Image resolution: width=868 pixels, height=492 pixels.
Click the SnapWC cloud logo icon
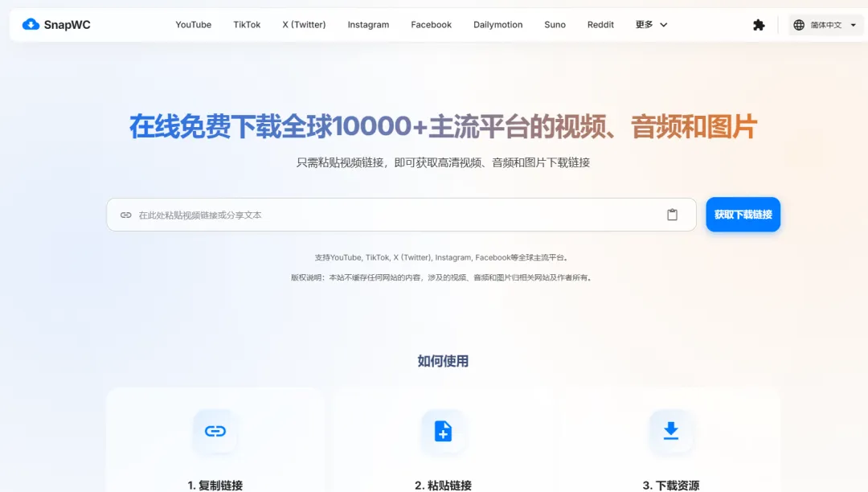pos(31,24)
